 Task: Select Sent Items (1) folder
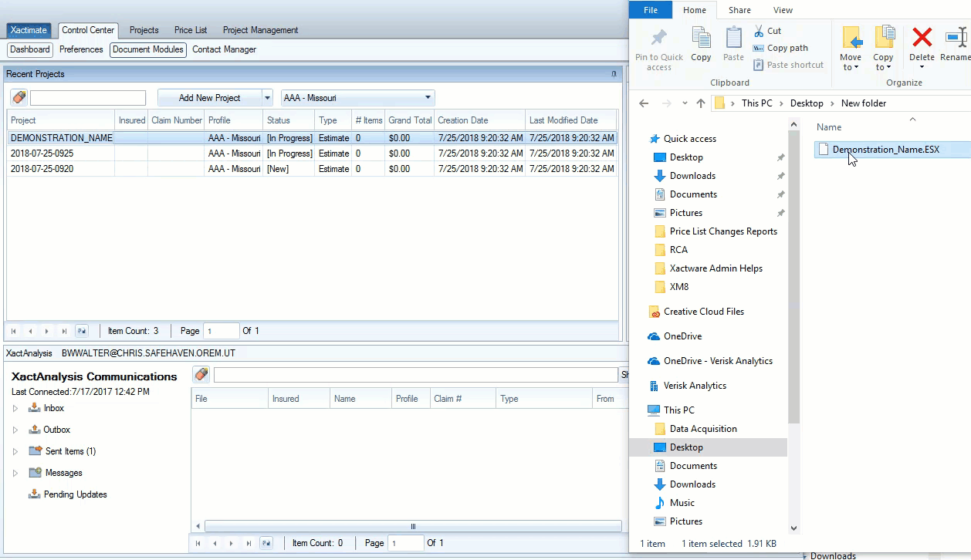click(x=62, y=451)
